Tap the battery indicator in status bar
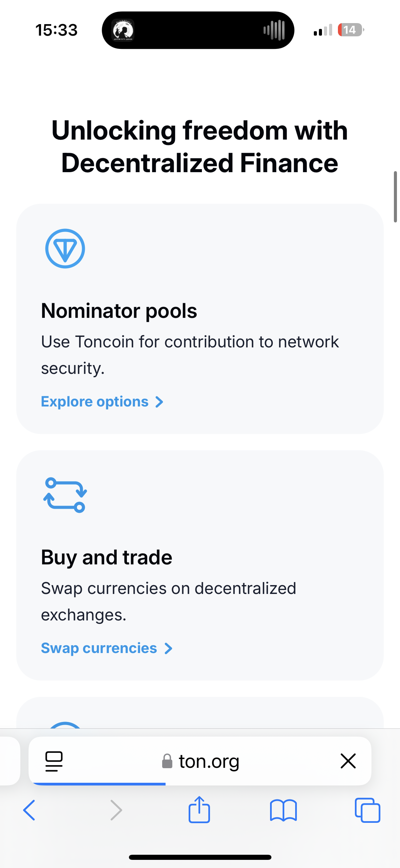 click(x=350, y=30)
